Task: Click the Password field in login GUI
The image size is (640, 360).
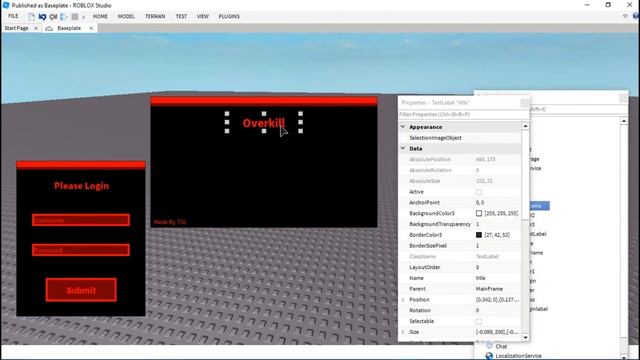Action: point(81,250)
